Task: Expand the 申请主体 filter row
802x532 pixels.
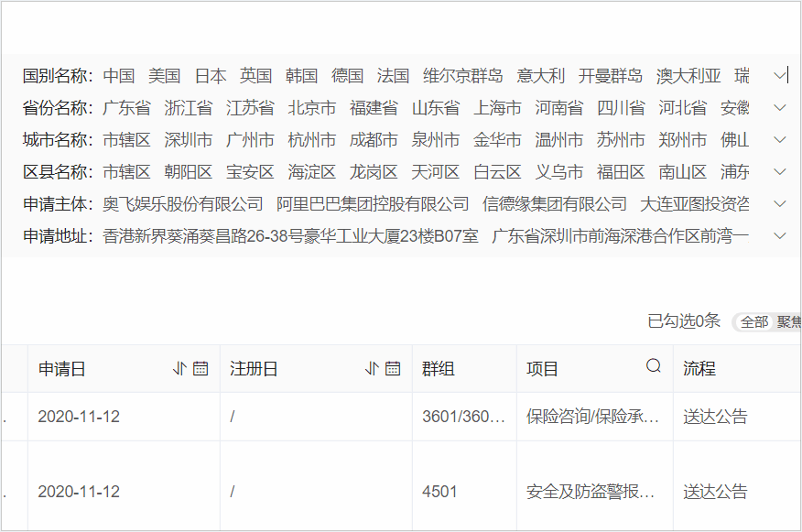Action: (x=780, y=204)
